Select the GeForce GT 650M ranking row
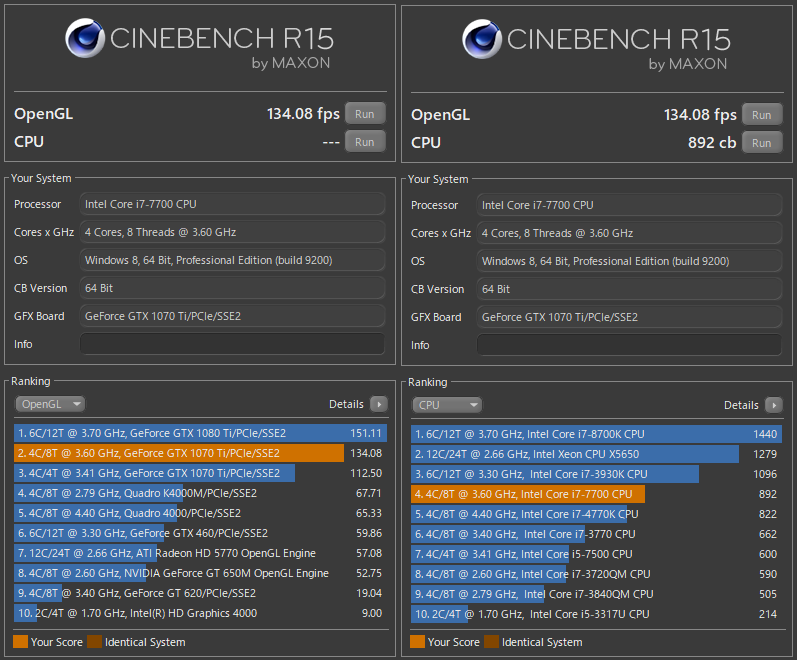Screen dimensions: 797x660 coord(200,573)
